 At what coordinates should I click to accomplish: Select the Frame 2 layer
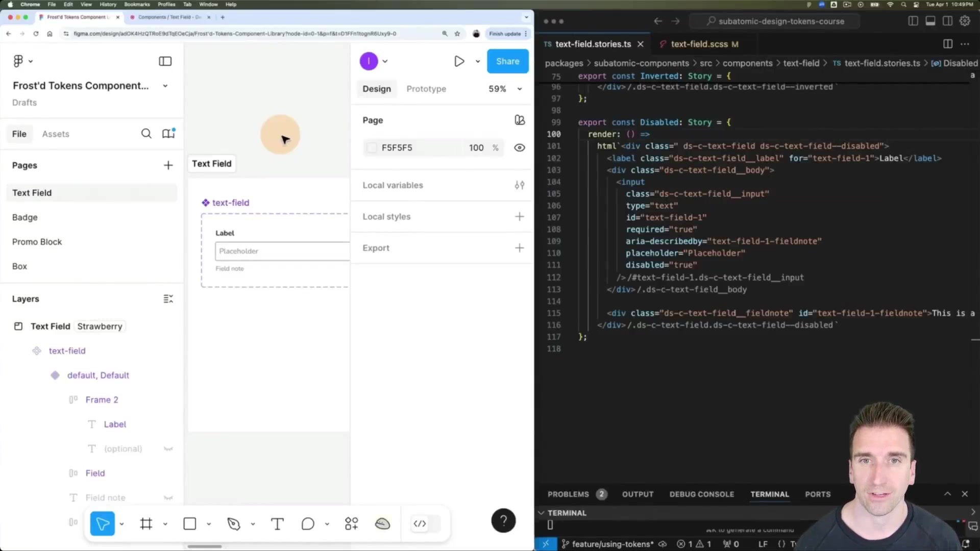[102, 400]
